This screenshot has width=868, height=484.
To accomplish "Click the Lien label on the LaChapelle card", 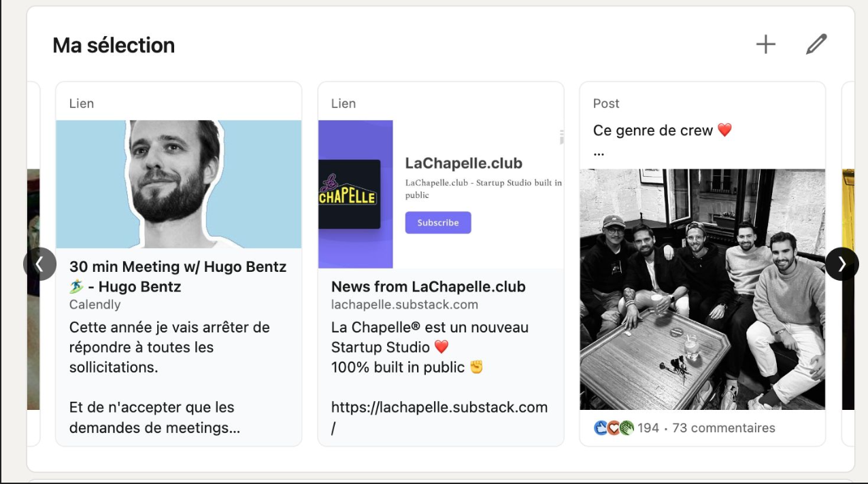I will click(x=344, y=103).
